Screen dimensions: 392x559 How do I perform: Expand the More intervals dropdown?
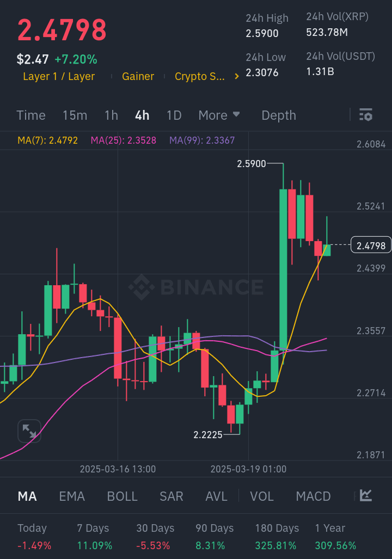coord(219,115)
